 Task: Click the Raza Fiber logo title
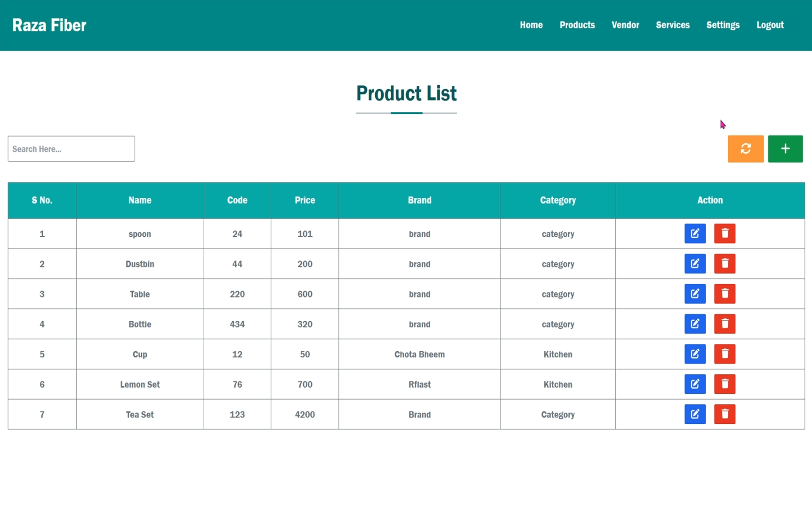point(49,25)
